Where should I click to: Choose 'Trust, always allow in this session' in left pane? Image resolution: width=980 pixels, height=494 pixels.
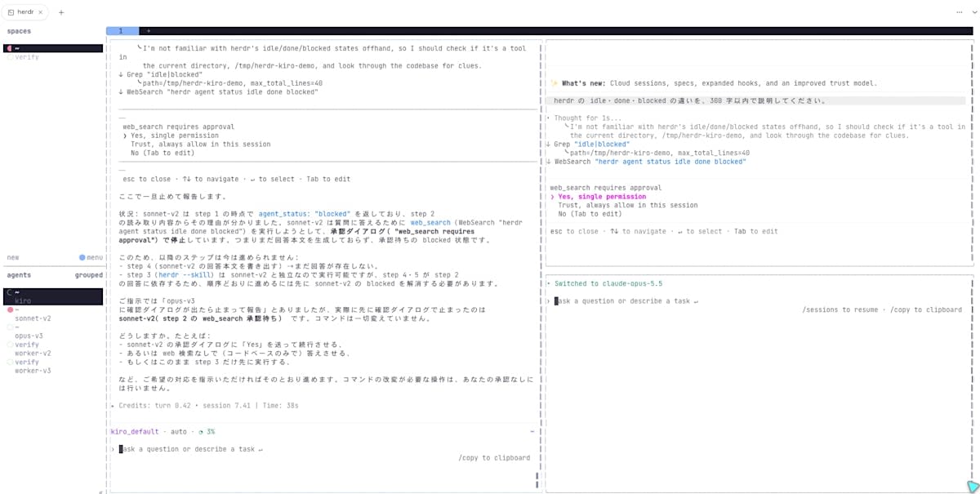(x=200, y=144)
